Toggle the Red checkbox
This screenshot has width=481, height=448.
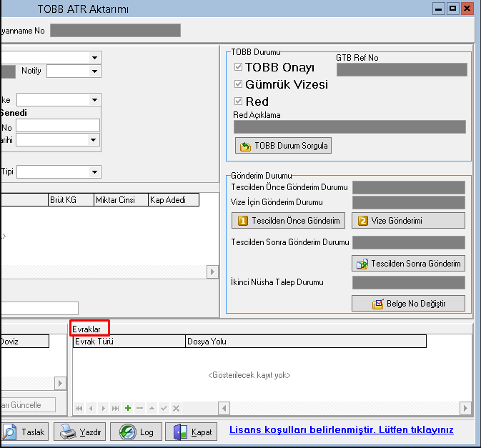(x=238, y=101)
